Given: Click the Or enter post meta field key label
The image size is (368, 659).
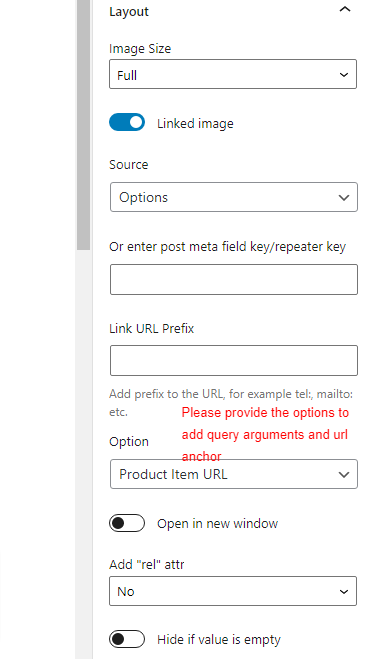Looking at the screenshot, I should pos(227,247).
